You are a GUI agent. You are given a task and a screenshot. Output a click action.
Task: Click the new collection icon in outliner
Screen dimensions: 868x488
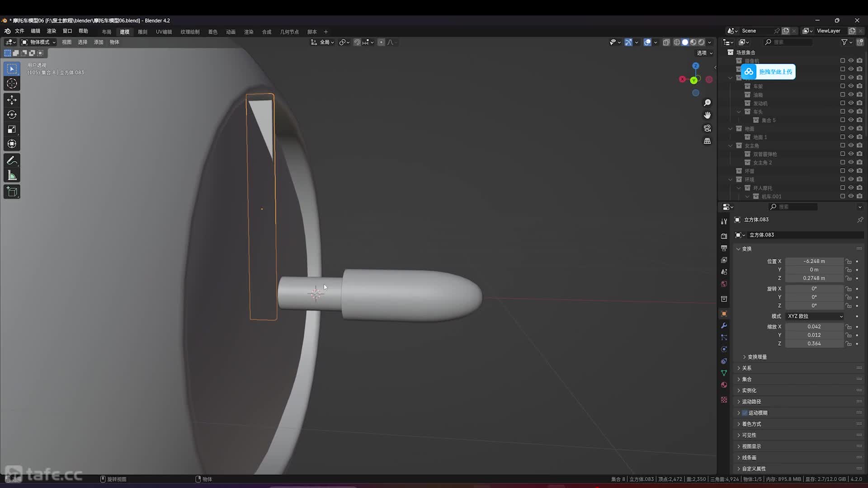point(860,42)
